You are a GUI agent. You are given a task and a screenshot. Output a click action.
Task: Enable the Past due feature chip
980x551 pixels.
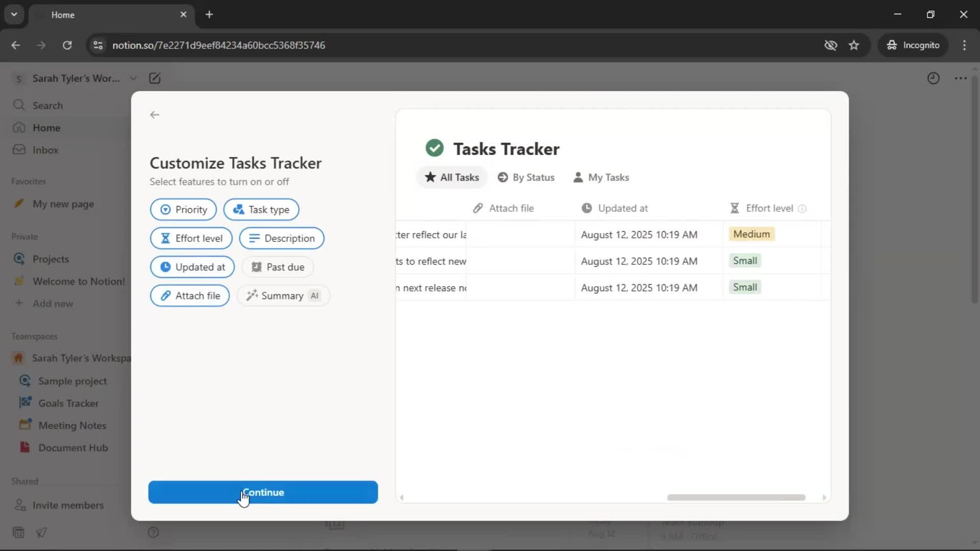pos(278,267)
